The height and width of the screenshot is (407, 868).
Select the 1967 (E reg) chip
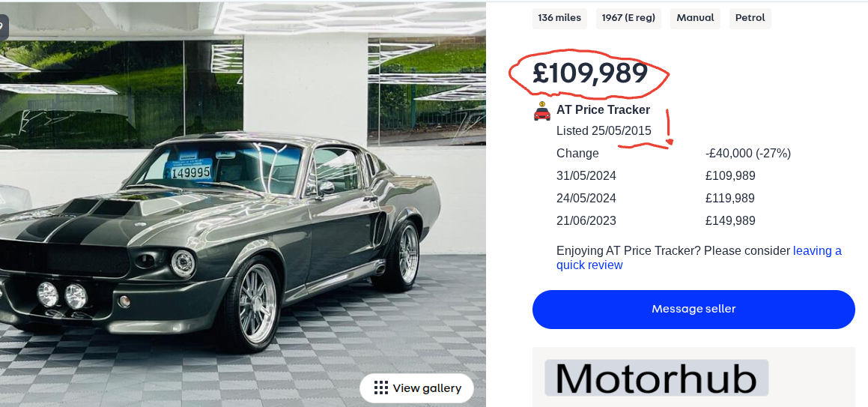tap(628, 18)
